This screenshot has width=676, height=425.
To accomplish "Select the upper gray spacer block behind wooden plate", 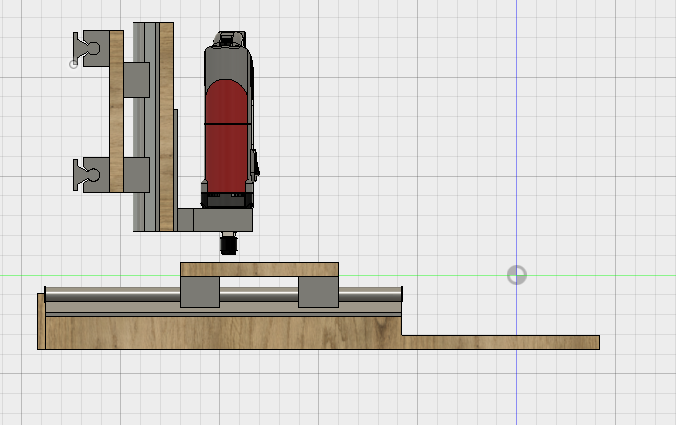I will point(137,80).
